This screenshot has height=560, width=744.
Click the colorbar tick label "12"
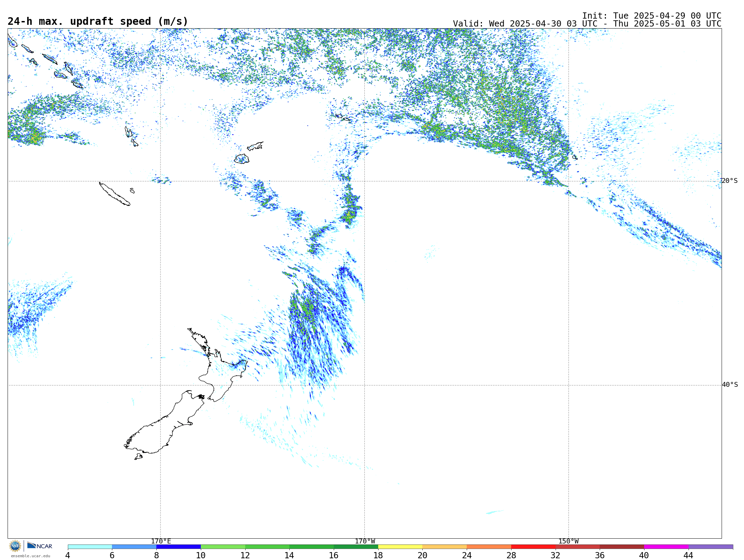click(x=245, y=555)
